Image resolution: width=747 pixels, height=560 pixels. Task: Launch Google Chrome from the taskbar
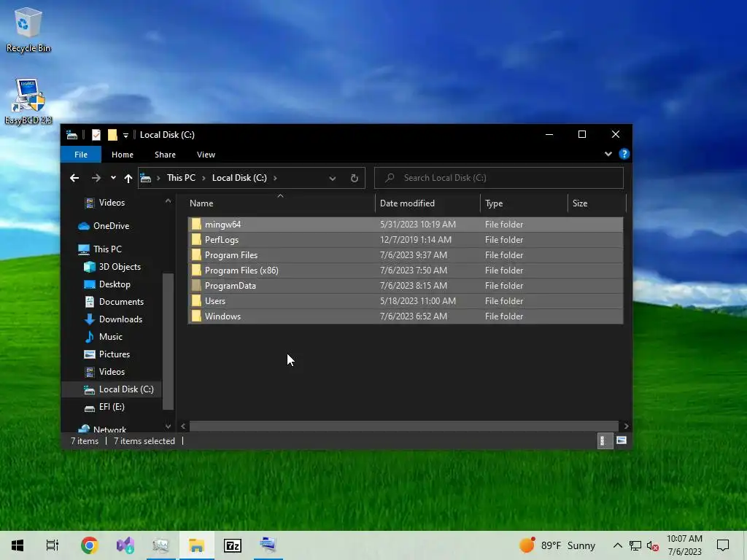(89, 545)
